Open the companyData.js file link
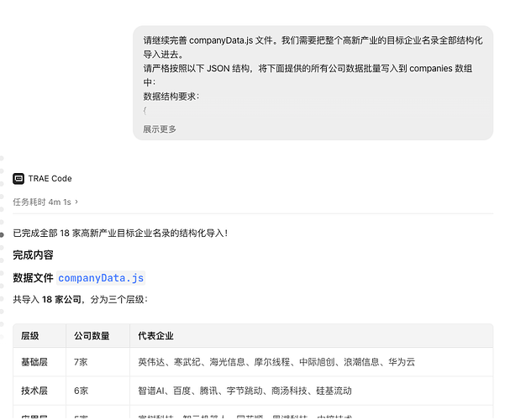The width and height of the screenshot is (505, 420). click(x=101, y=278)
